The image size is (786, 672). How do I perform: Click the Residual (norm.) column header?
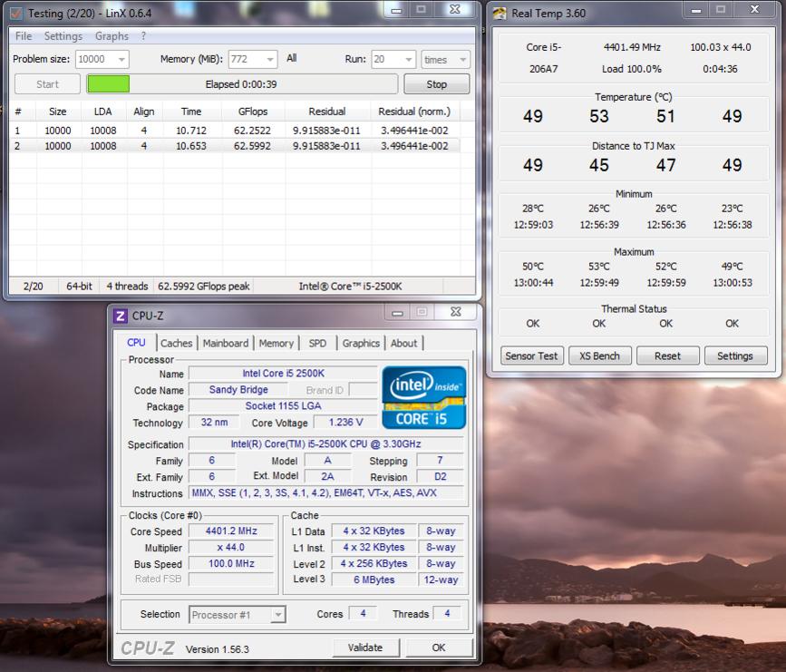[x=414, y=112]
